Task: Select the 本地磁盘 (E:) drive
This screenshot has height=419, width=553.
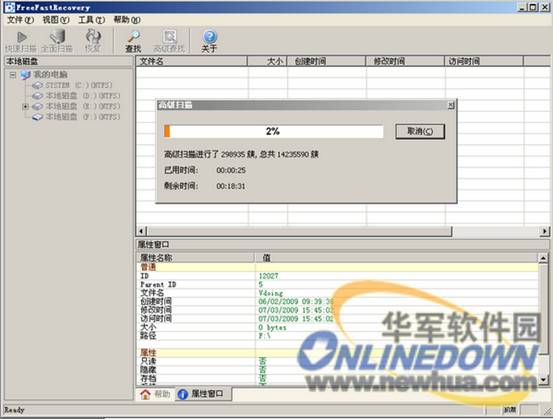Action: (x=83, y=106)
